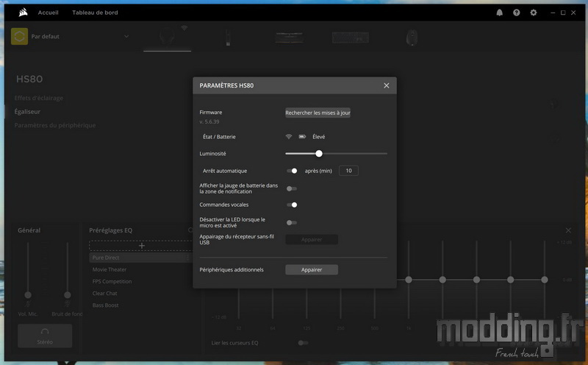Toggle Lier les curseurs EQ switch
This screenshot has width=588, height=365.
tap(303, 343)
